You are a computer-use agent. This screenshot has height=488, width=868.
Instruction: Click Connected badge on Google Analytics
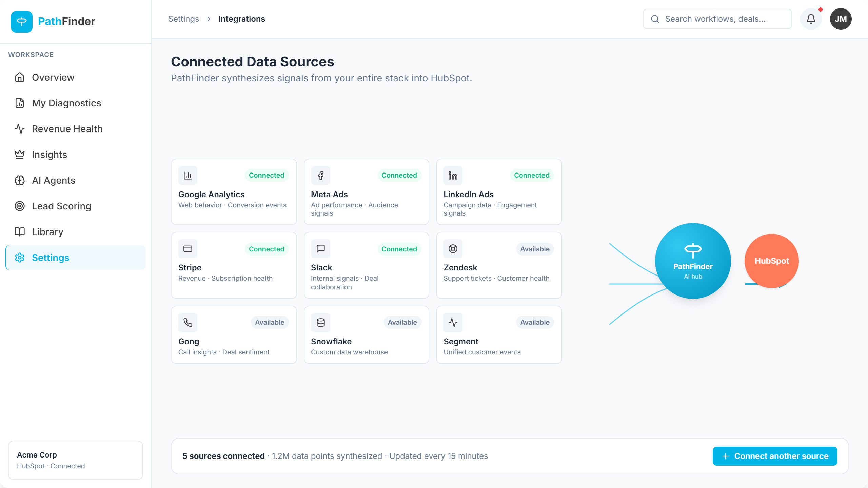tap(267, 175)
